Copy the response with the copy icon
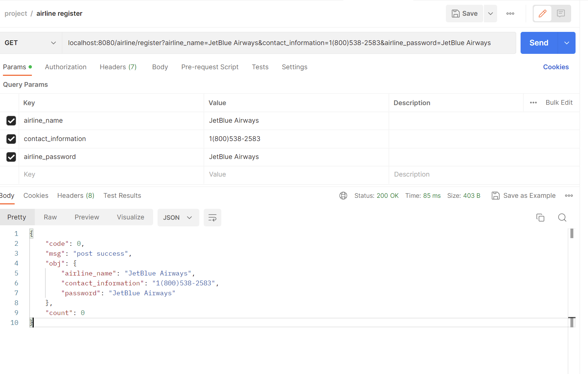Screen dimensions: 588x374 540,218
